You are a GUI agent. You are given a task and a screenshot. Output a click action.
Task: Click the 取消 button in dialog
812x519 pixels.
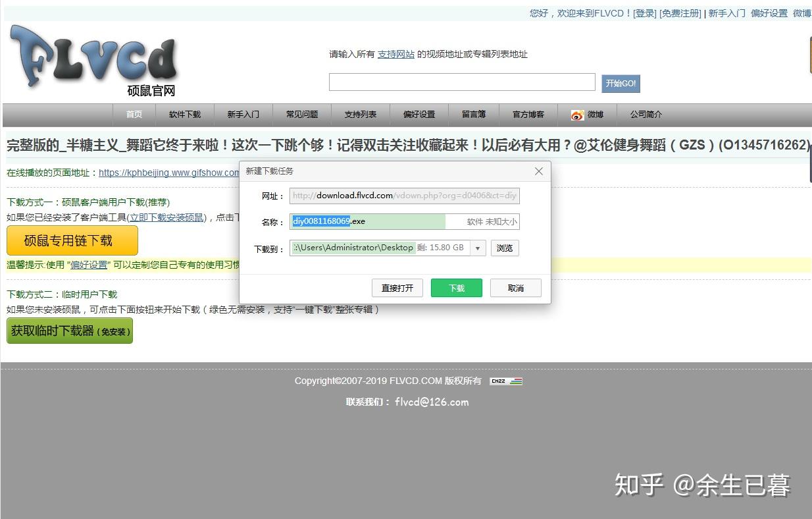tap(516, 288)
